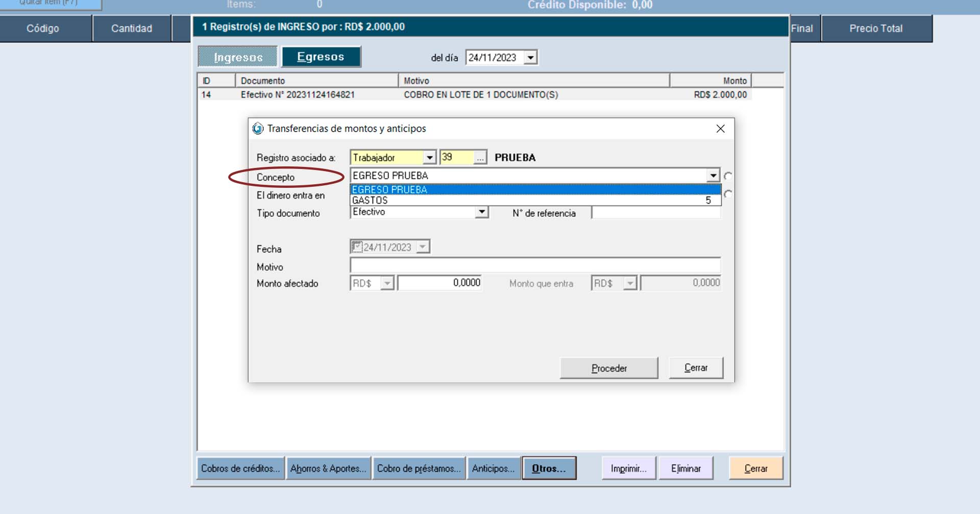Click the ellipsis lookup button beside code 39
This screenshot has width=980, height=514.
pyautogui.click(x=480, y=158)
